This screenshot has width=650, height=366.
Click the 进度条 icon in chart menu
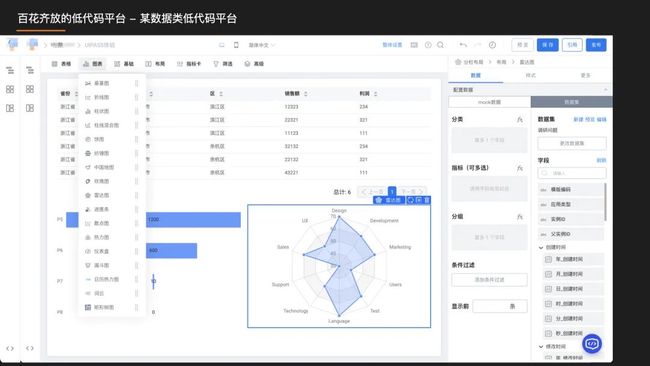pos(88,209)
